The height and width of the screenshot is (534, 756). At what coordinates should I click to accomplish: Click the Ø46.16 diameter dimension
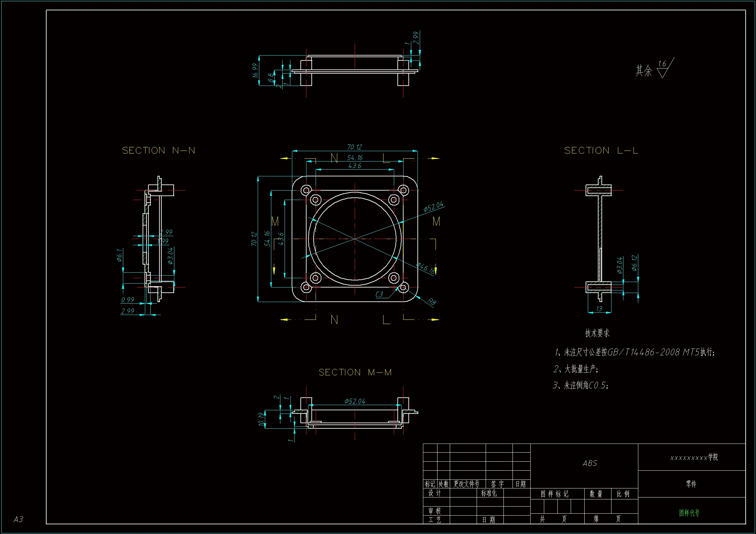[x=425, y=268]
